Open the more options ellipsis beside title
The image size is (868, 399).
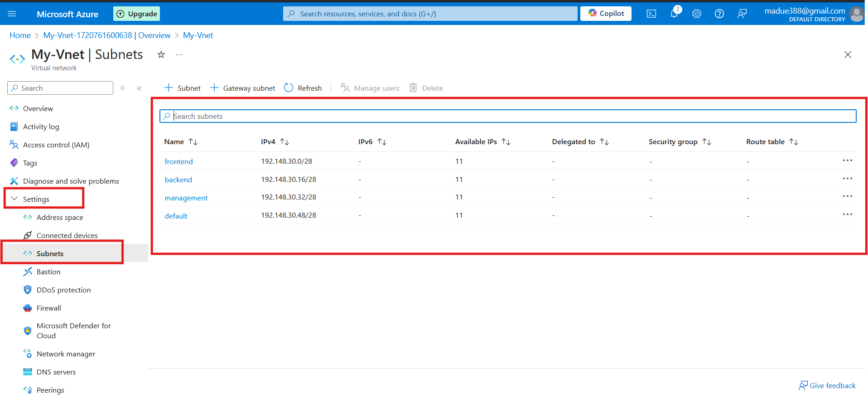coord(179,55)
